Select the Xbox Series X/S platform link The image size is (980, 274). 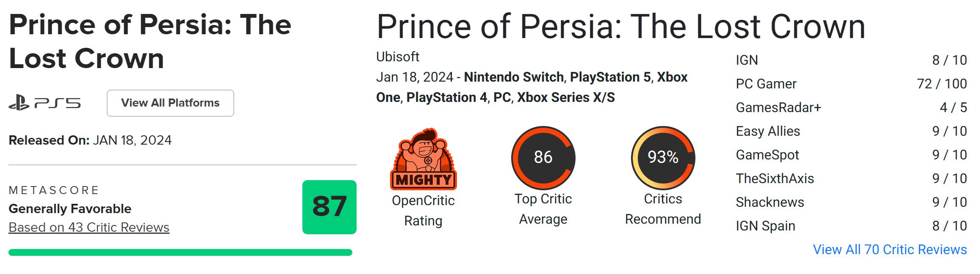pyautogui.click(x=566, y=97)
